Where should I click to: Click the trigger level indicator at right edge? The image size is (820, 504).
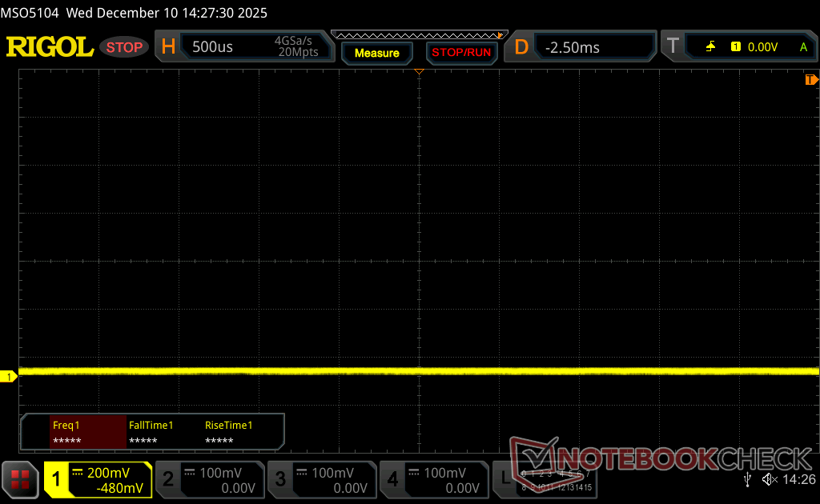pyautogui.click(x=811, y=80)
